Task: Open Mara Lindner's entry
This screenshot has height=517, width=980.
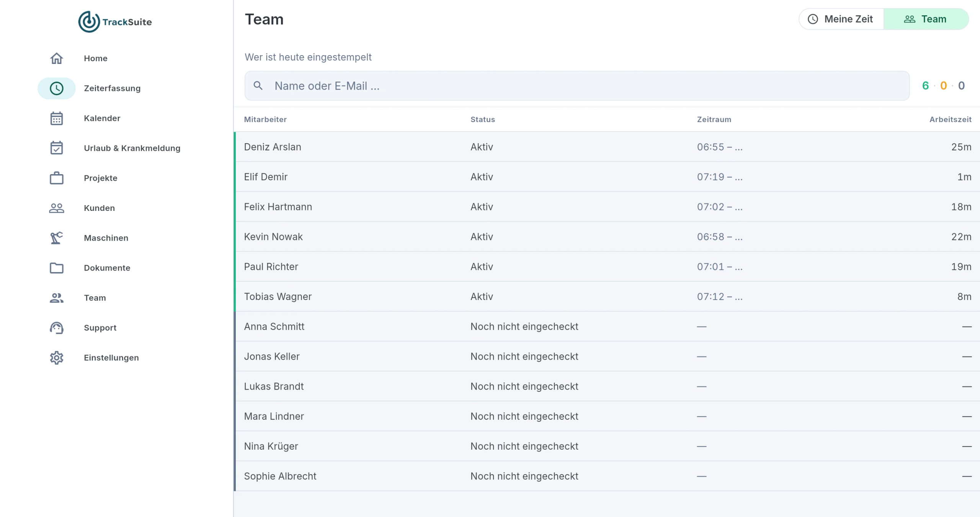Action: [x=274, y=416]
